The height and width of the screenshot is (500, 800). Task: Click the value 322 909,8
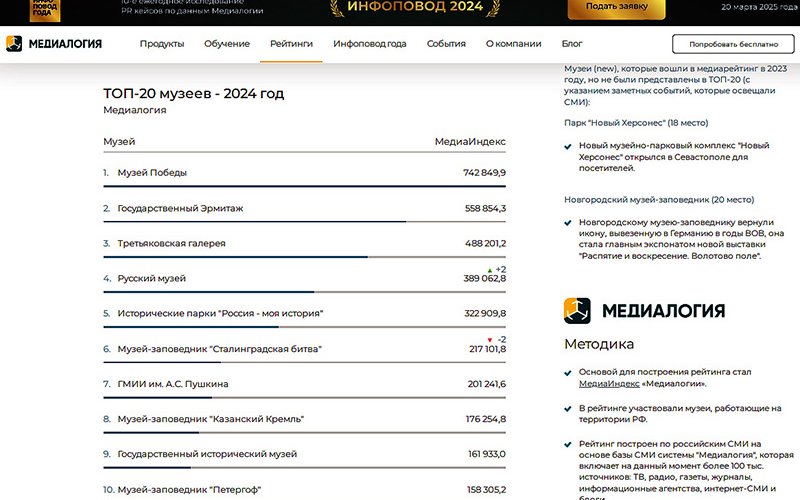tap(485, 313)
